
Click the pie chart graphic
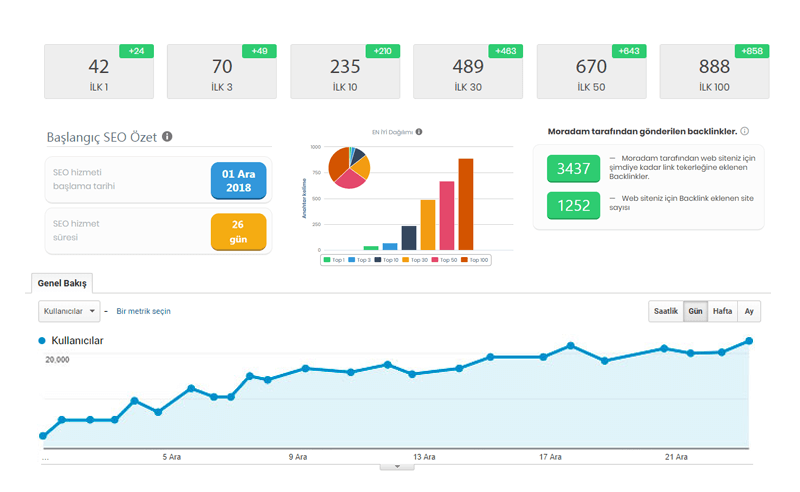click(349, 168)
